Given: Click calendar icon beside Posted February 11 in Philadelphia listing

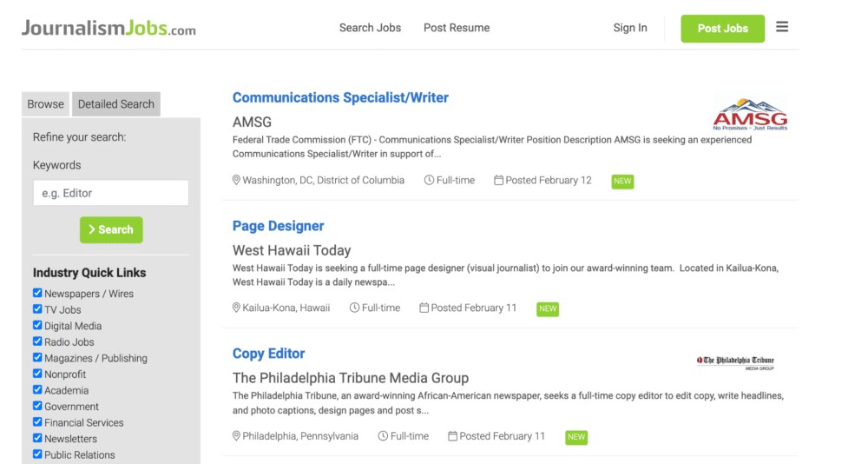Looking at the screenshot, I should pos(452,436).
